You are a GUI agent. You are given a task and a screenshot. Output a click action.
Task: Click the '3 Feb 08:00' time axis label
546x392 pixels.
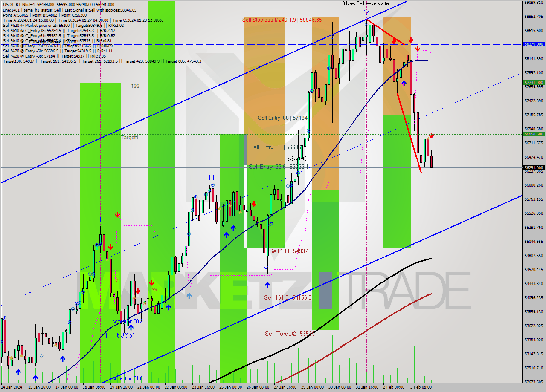(x=421, y=387)
